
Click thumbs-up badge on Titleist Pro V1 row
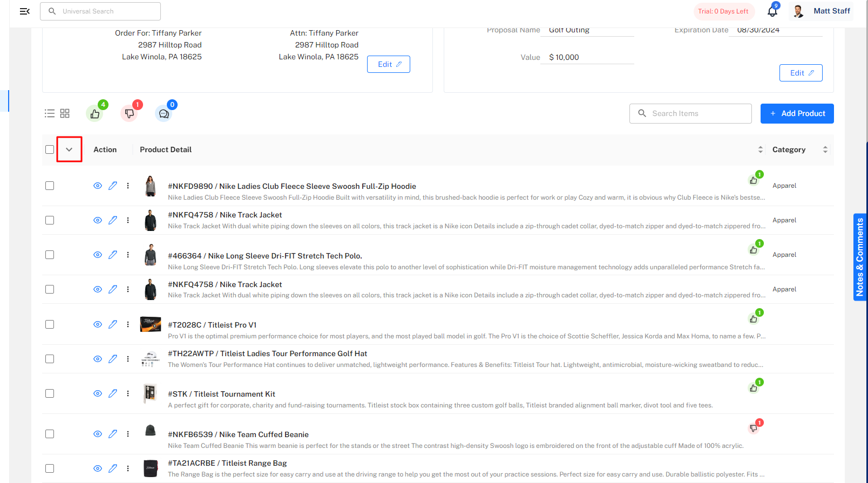point(754,318)
